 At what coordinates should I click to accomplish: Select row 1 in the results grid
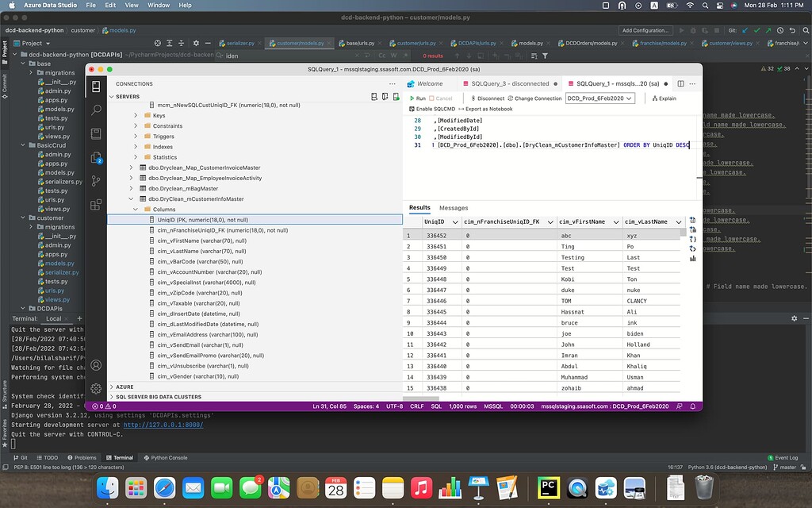tap(409, 236)
